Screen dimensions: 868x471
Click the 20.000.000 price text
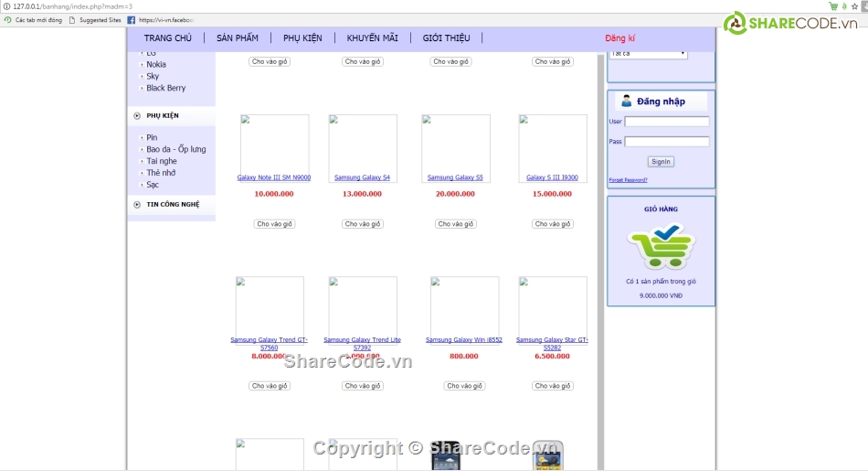[455, 194]
